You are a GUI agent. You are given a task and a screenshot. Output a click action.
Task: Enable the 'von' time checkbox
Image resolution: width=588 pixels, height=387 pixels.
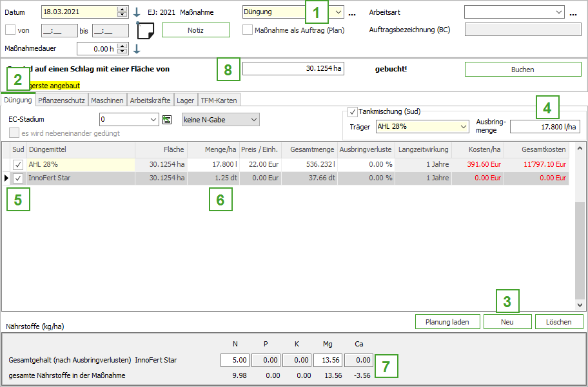point(10,30)
